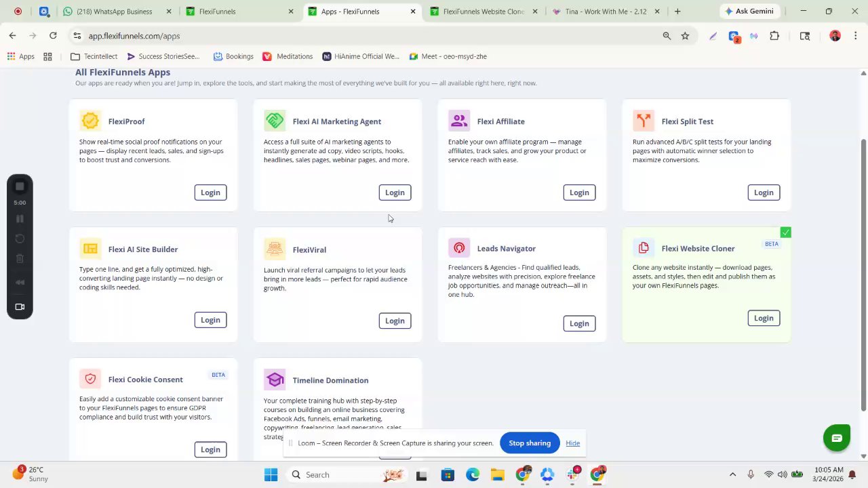Login to FlexiViral
868x488 pixels.
pos(395,321)
